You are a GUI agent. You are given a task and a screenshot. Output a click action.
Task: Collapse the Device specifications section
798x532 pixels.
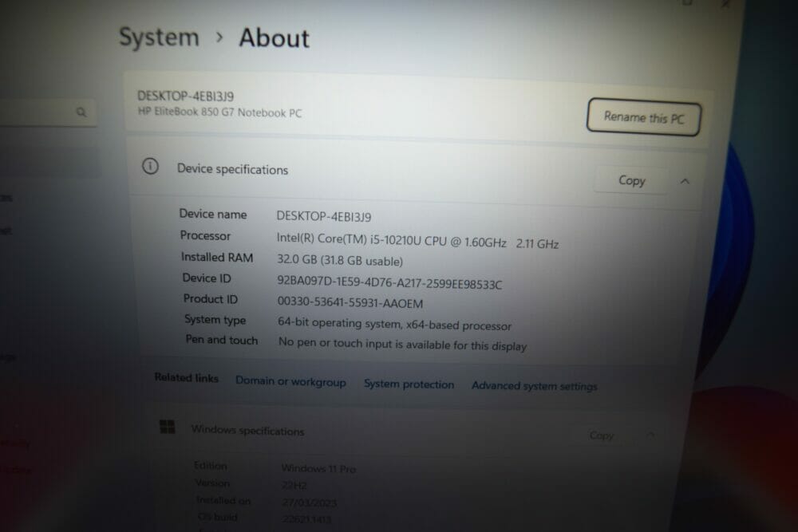[x=685, y=182]
